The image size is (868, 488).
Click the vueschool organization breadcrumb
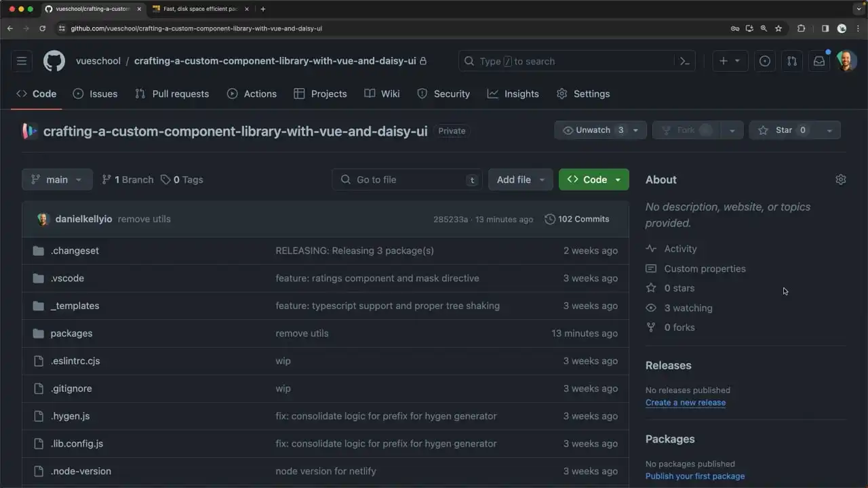(x=98, y=61)
